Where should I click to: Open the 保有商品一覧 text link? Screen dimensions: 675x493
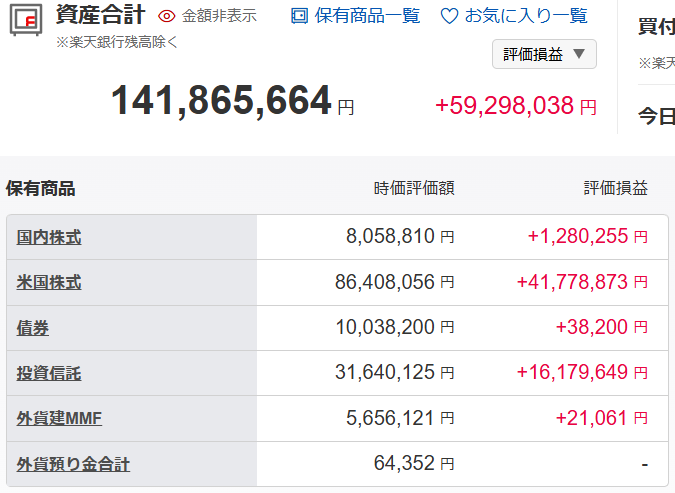tap(367, 16)
